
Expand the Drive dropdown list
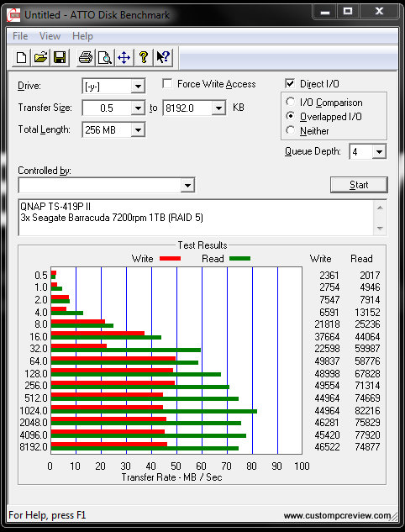coord(138,87)
